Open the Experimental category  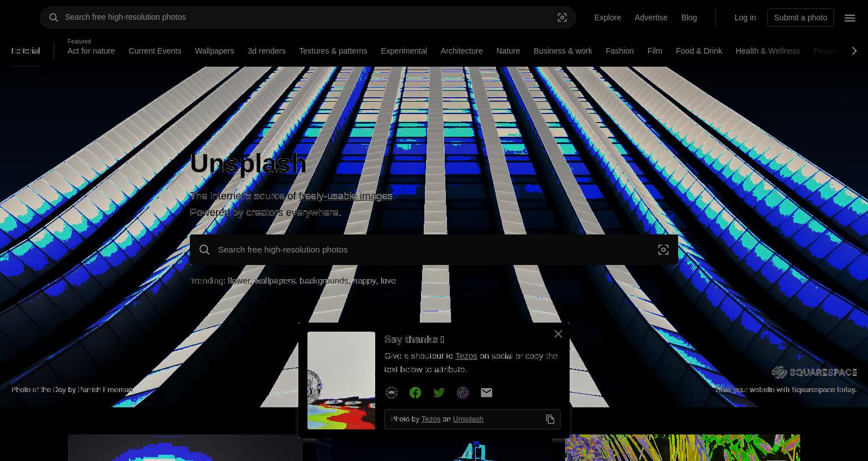(403, 51)
